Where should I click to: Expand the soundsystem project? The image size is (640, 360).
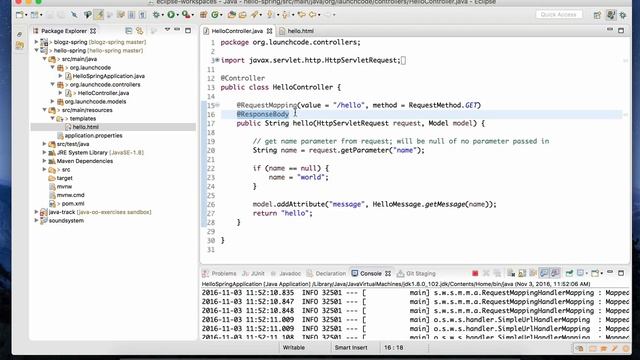pos(36,220)
